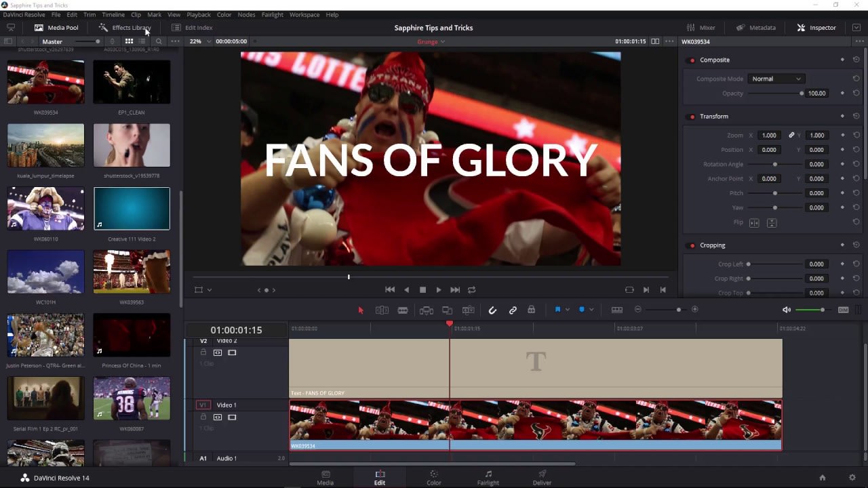Click the blue flag icon
The height and width of the screenshot is (488, 868).
[557, 310]
